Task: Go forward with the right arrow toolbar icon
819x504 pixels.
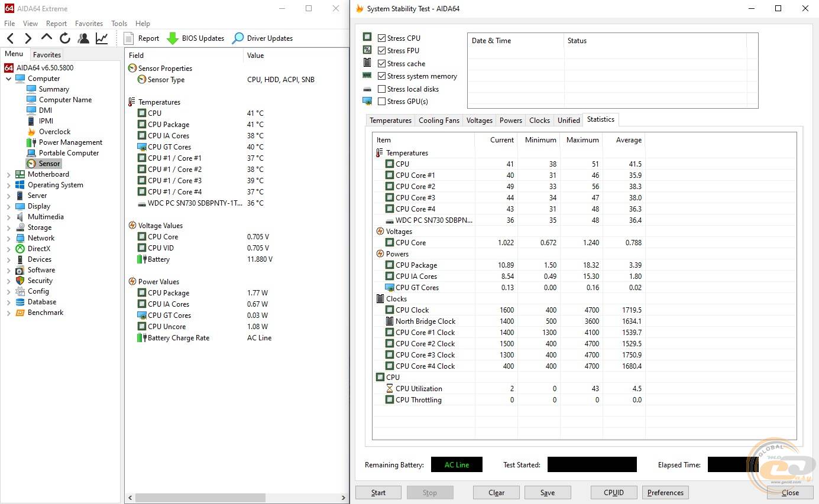Action: coord(28,38)
